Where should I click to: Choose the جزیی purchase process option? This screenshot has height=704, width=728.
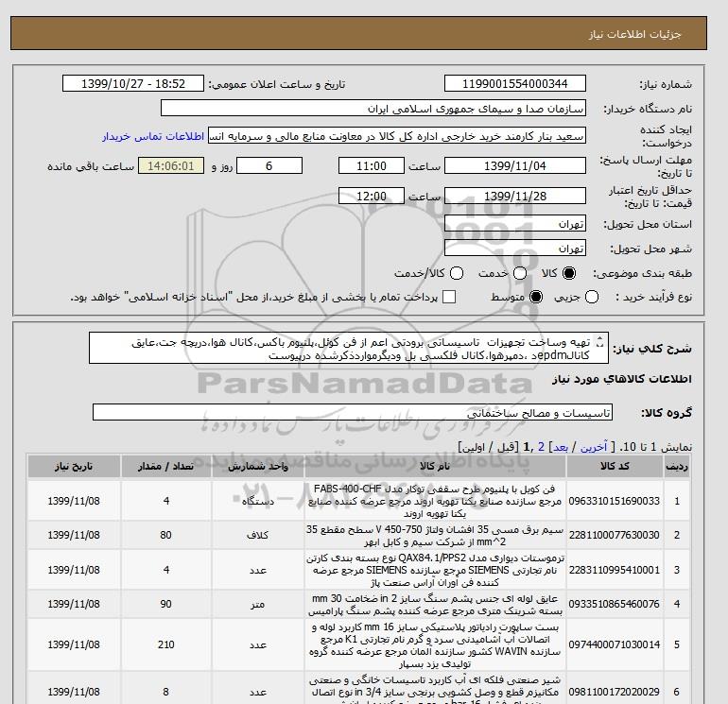592,298
